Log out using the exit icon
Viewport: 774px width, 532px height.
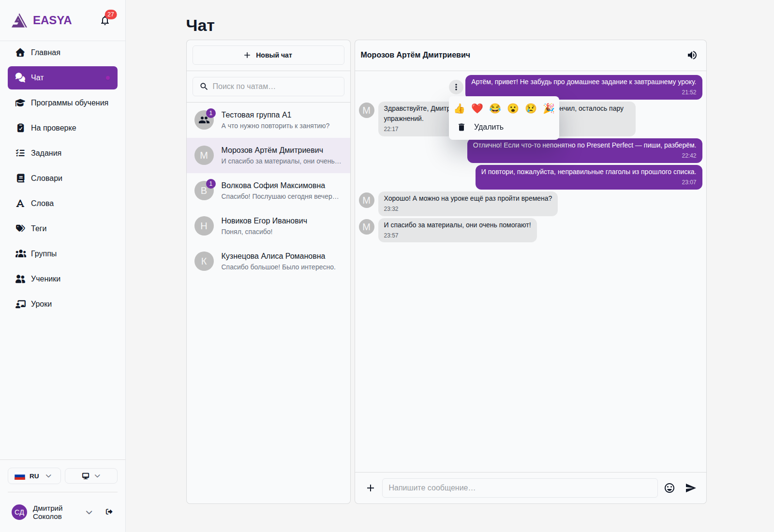click(109, 512)
